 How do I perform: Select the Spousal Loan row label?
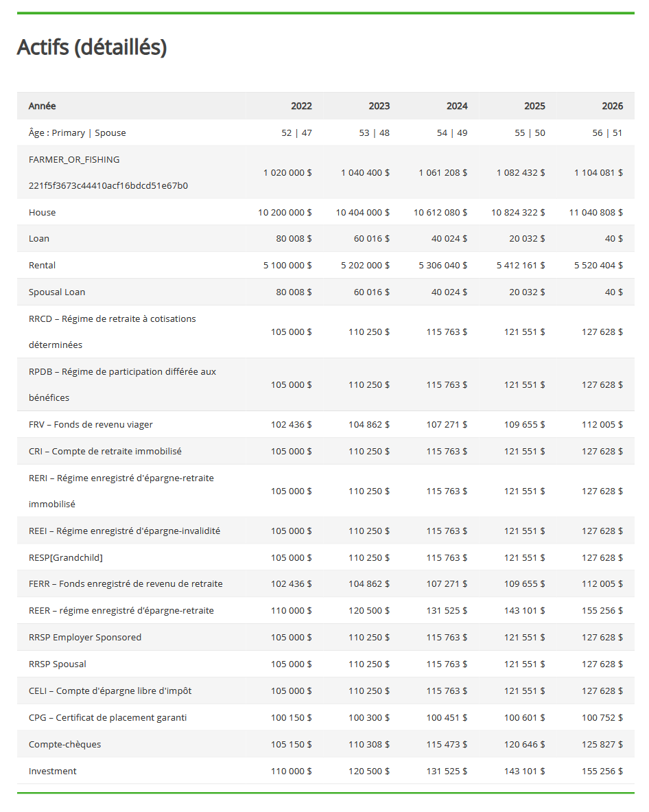(57, 292)
